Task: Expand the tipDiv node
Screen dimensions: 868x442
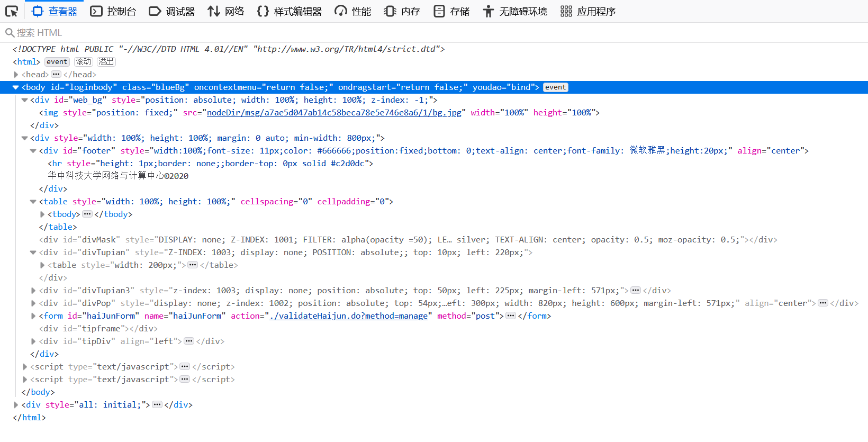Action: (33, 341)
